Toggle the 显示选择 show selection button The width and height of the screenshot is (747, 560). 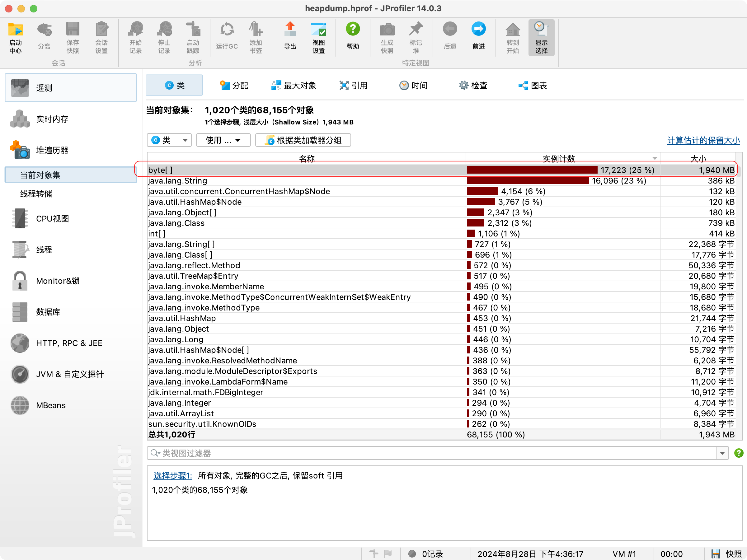541,37
